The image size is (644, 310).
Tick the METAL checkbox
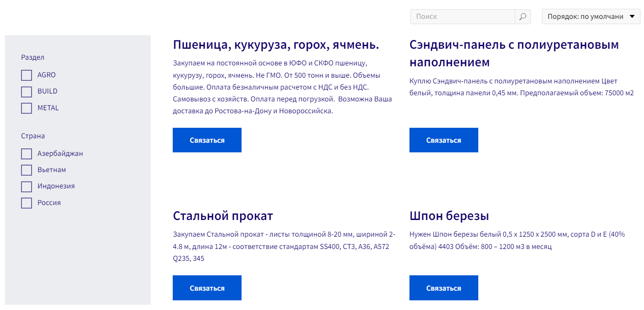27,108
